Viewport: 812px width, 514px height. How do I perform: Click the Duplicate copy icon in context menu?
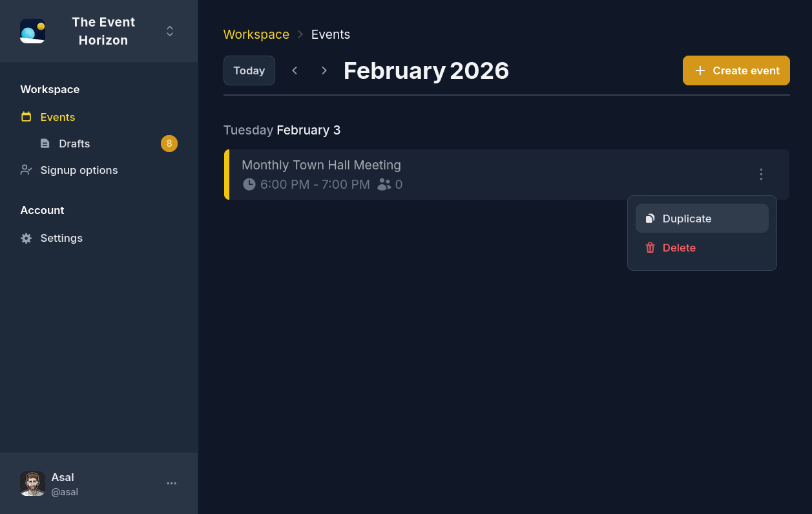point(650,219)
